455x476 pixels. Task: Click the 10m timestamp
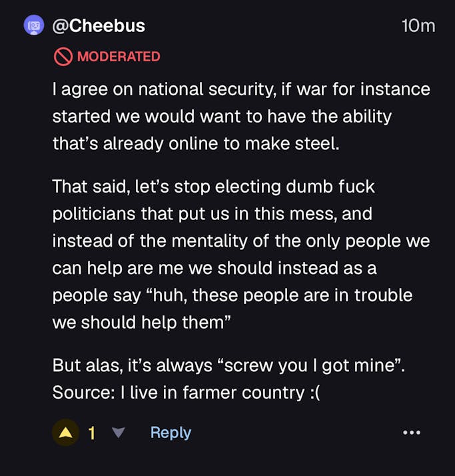418,26
